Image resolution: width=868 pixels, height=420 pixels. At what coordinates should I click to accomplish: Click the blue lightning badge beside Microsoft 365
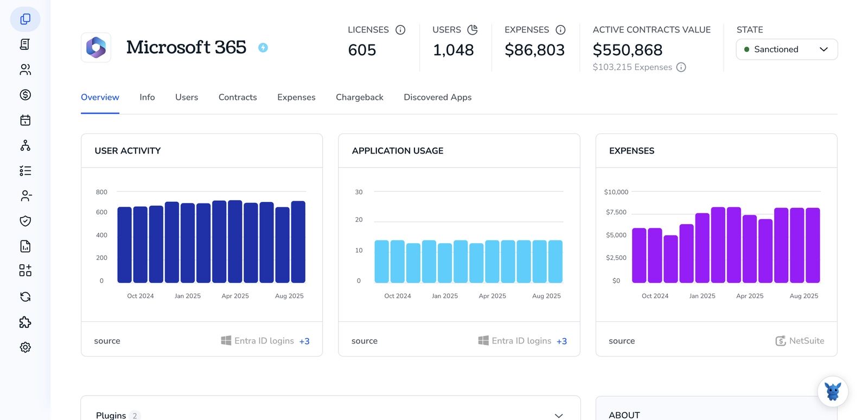click(263, 48)
